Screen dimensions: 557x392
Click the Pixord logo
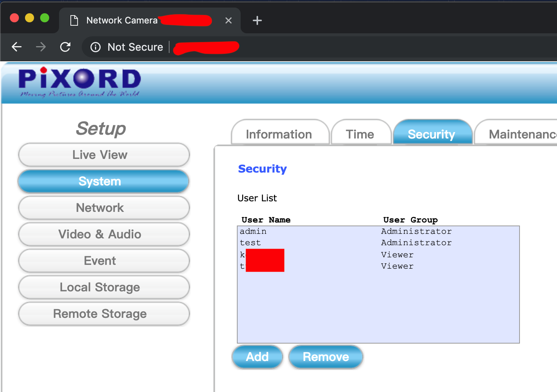80,82
